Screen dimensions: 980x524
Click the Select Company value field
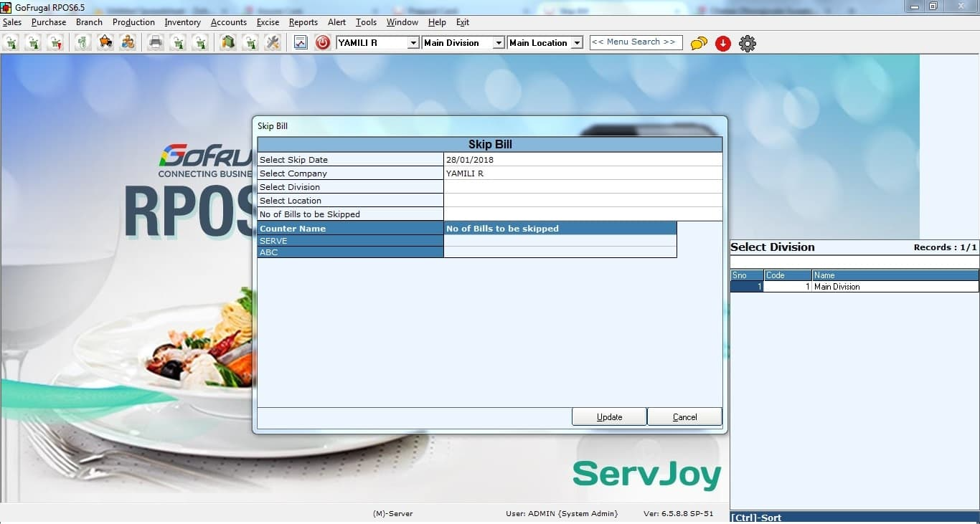583,173
